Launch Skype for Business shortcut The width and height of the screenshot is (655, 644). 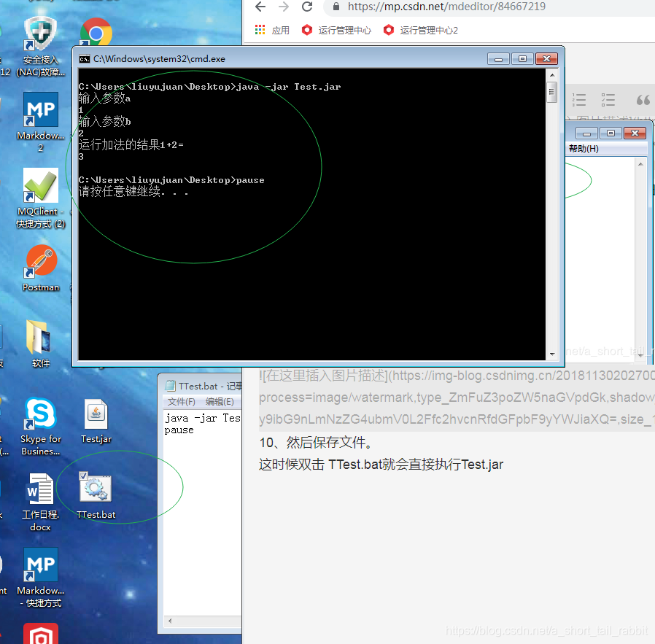[x=41, y=426]
